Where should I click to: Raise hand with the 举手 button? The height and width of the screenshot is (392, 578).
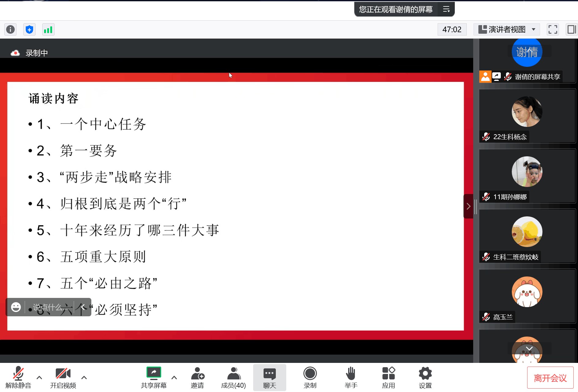[x=351, y=377]
